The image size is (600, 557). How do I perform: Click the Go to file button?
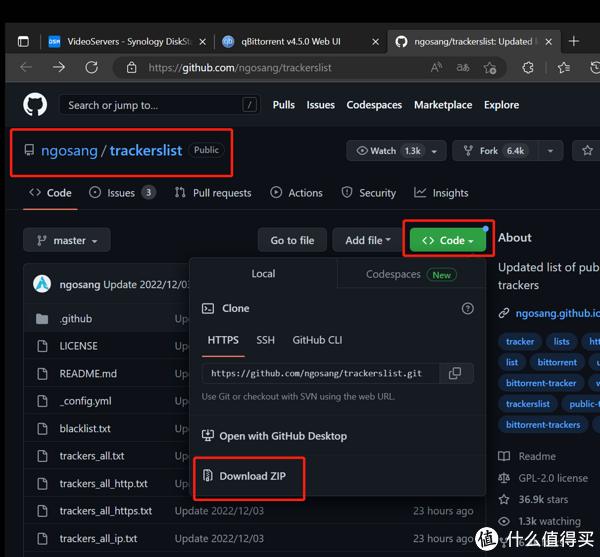[x=292, y=240]
